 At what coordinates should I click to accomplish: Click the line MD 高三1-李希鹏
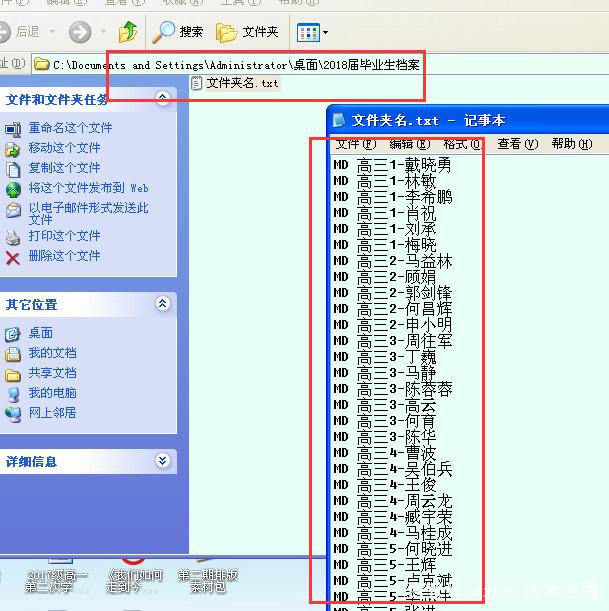392,197
